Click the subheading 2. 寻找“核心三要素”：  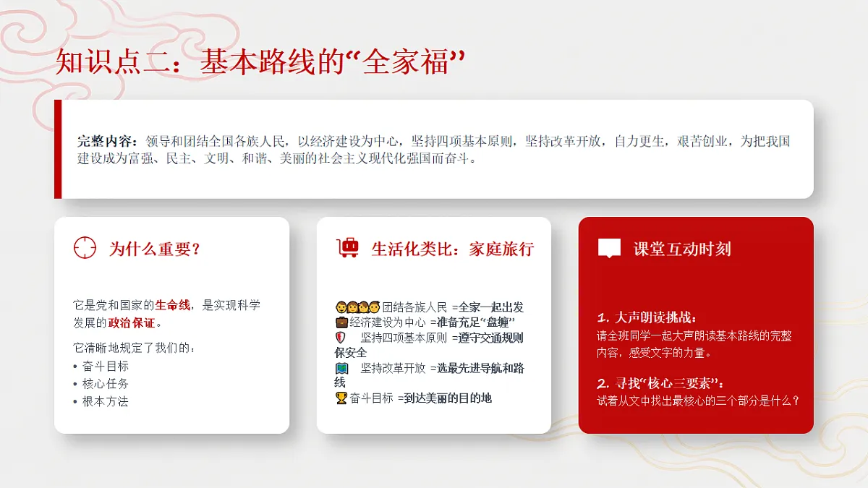660,382
